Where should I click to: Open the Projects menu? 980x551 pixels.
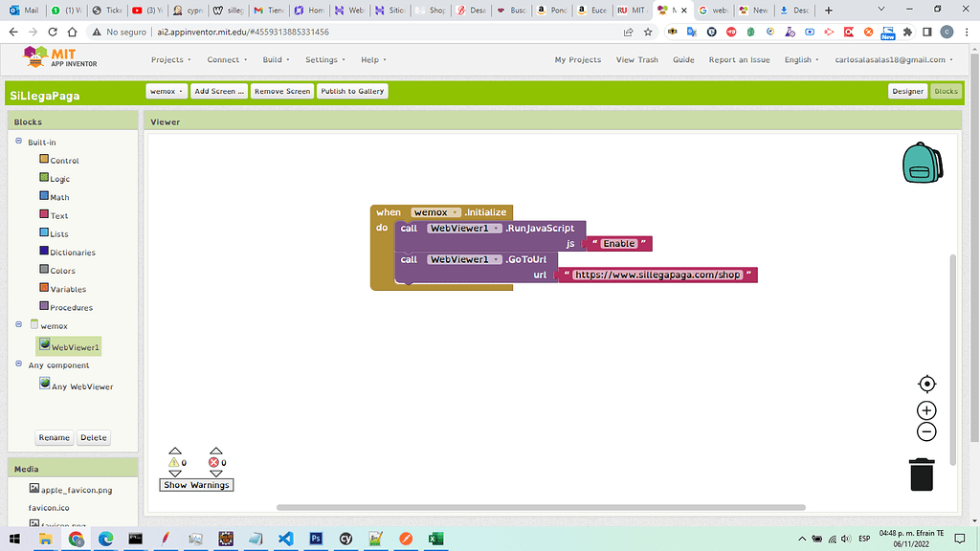tap(170, 59)
